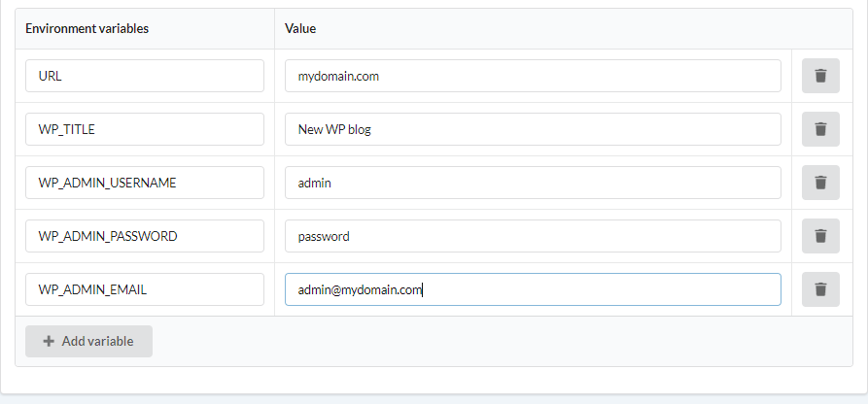Click the WP_ADMIN_USERNAME name field

145,183
